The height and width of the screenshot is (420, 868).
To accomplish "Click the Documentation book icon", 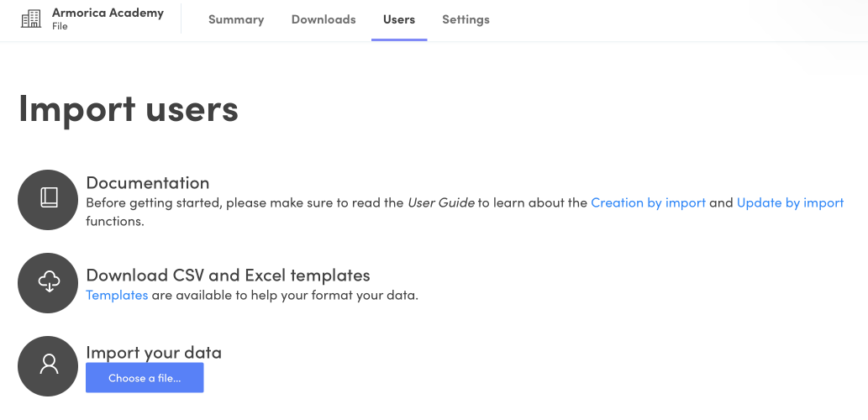I will coord(49,198).
